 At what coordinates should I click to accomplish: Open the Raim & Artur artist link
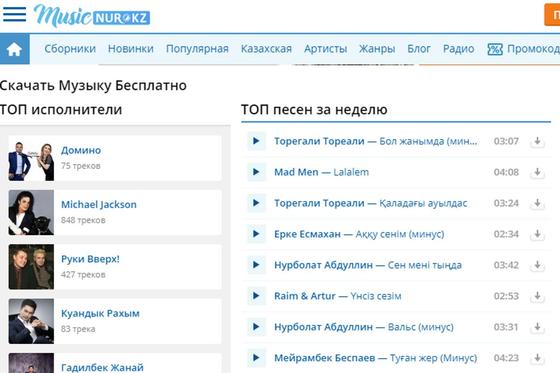pyautogui.click(x=305, y=296)
